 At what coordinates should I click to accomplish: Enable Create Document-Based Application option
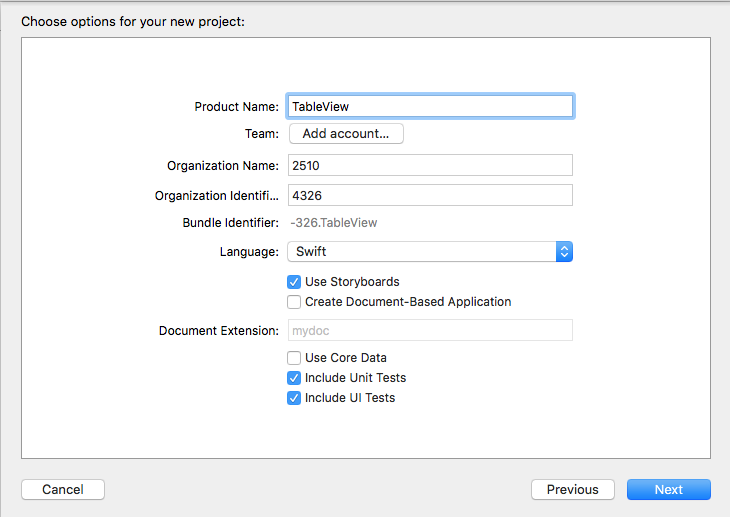pyautogui.click(x=294, y=302)
